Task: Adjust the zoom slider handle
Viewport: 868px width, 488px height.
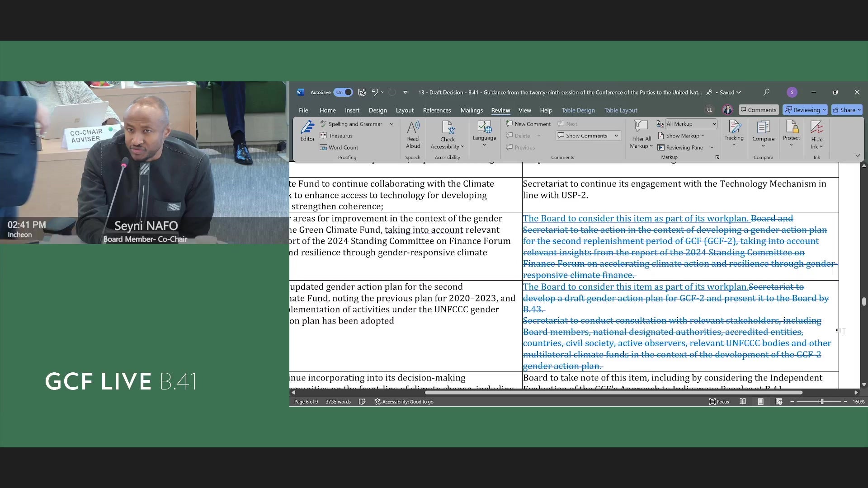Action: click(822, 402)
